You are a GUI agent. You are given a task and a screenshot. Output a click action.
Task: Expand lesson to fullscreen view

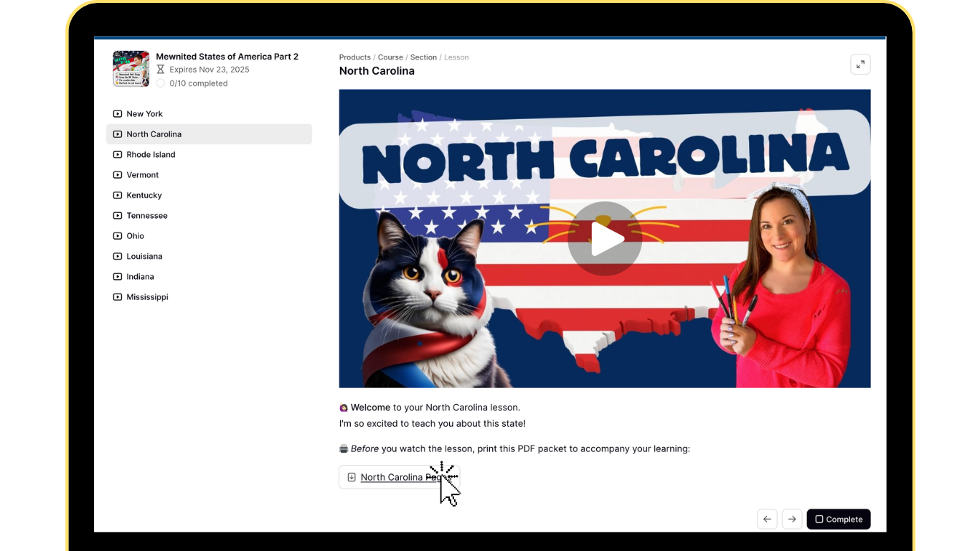[x=860, y=65]
